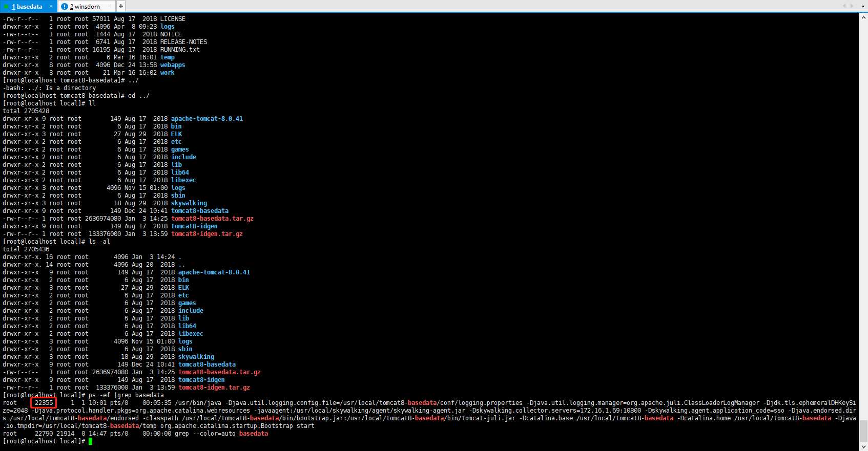Click the process ID 22355
The width and height of the screenshot is (868, 451).
pos(44,403)
